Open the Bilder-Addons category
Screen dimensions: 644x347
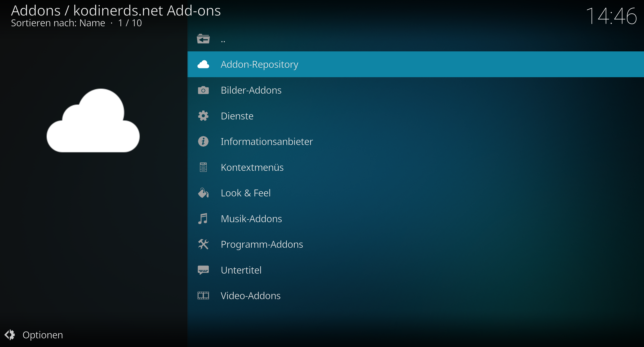click(416, 90)
